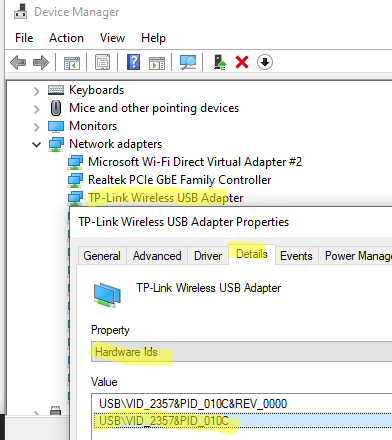Click the red X Uninstall device icon
This screenshot has height=440, width=392.
point(242,62)
